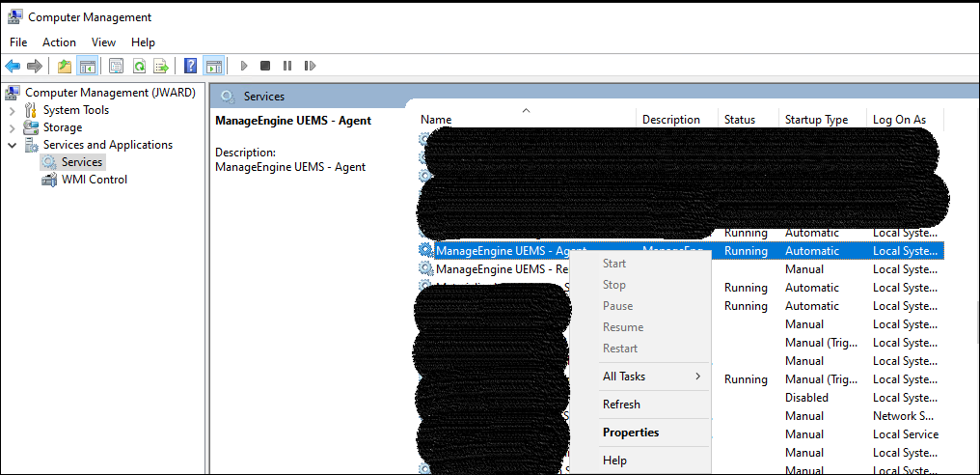Select the Storage tree item

pyautogui.click(x=63, y=127)
